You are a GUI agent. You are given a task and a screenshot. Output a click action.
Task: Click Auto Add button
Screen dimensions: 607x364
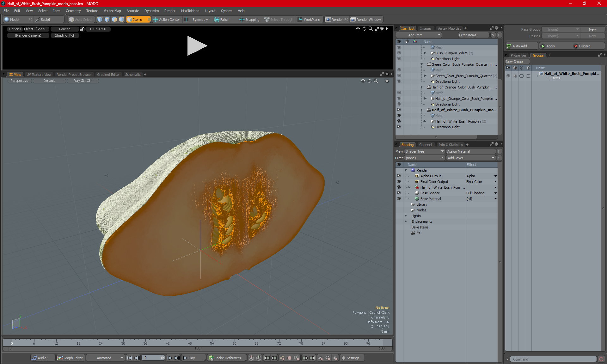[522, 46]
